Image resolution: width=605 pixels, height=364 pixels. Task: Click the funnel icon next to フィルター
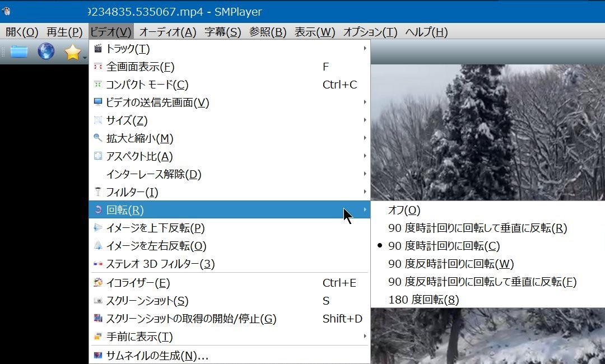click(97, 192)
